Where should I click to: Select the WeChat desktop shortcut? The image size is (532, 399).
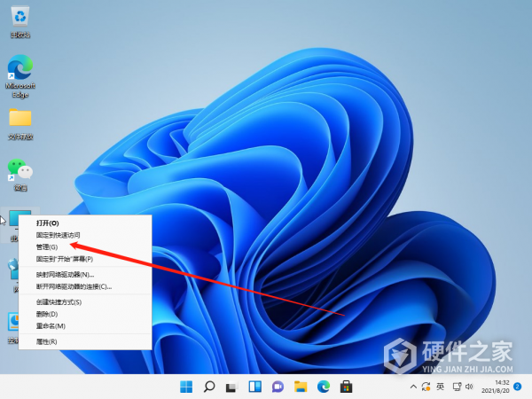(20, 168)
